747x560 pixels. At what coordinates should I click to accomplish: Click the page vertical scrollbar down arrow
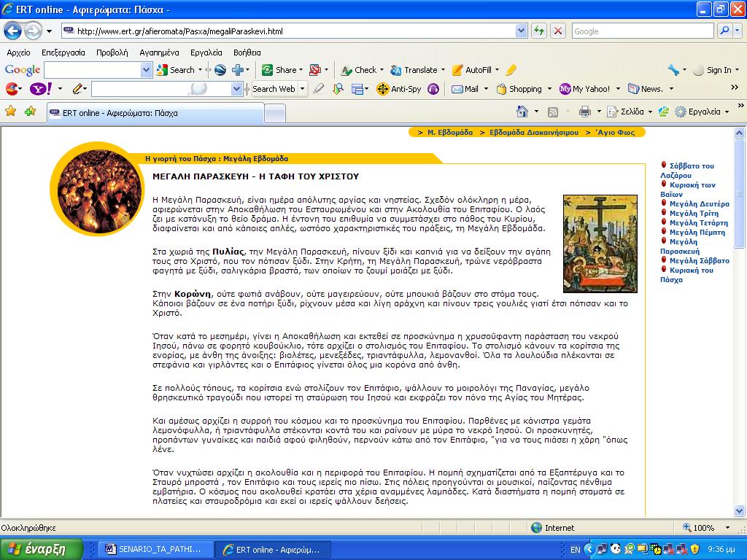click(739, 511)
